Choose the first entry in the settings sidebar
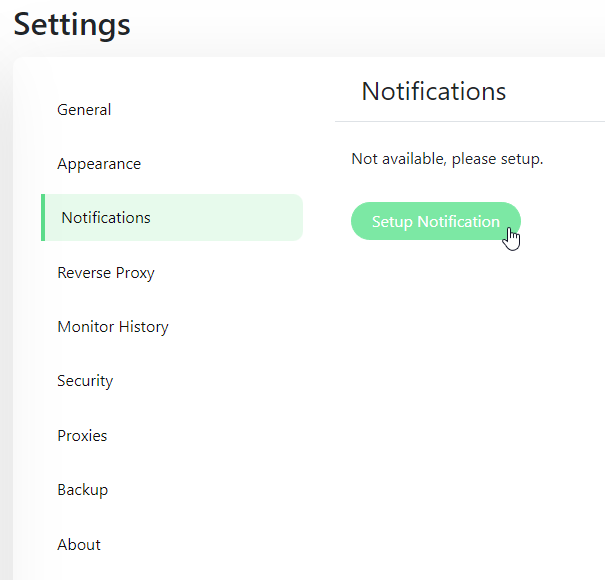This screenshot has height=580, width=605. pos(84,110)
